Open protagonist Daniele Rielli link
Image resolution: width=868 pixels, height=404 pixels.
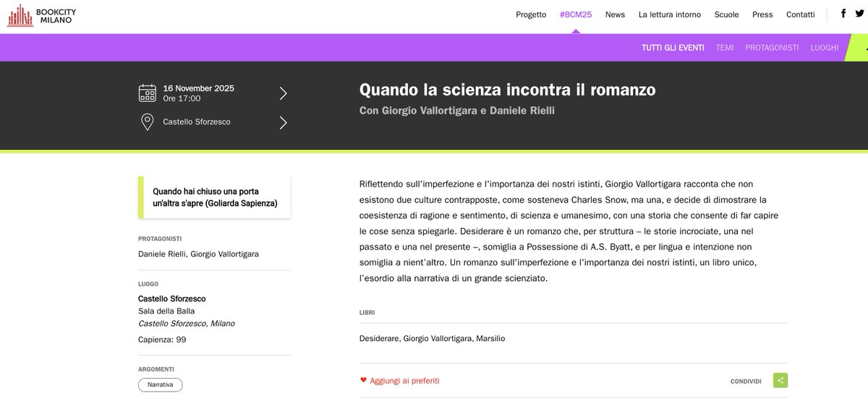click(x=162, y=254)
